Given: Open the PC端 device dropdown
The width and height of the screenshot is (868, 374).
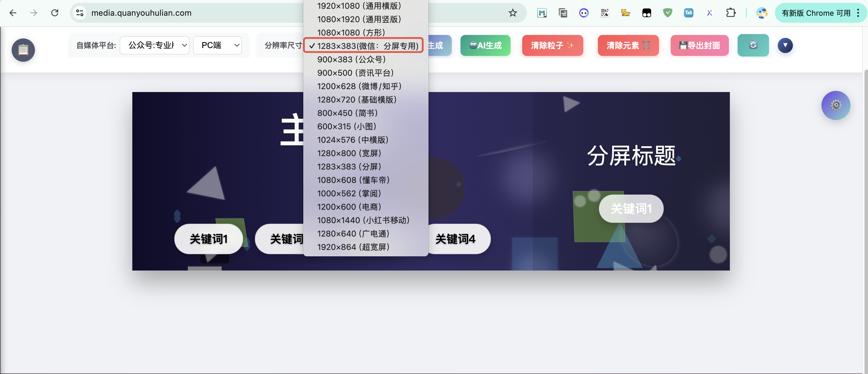Looking at the screenshot, I should 217,45.
